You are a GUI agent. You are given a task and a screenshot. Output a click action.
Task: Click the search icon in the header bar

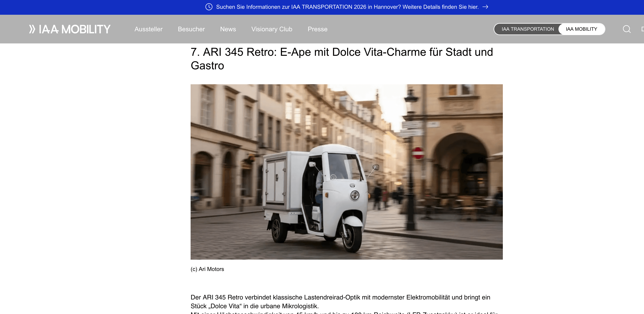pyautogui.click(x=627, y=29)
